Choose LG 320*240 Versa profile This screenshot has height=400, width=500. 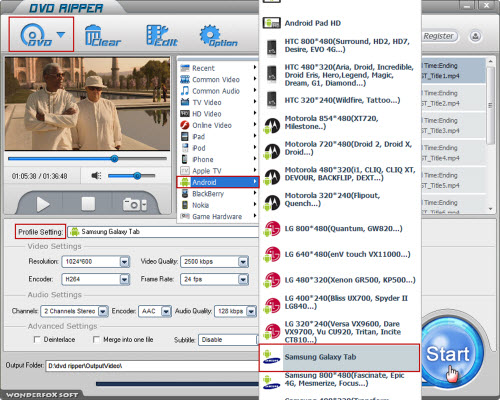point(339,332)
